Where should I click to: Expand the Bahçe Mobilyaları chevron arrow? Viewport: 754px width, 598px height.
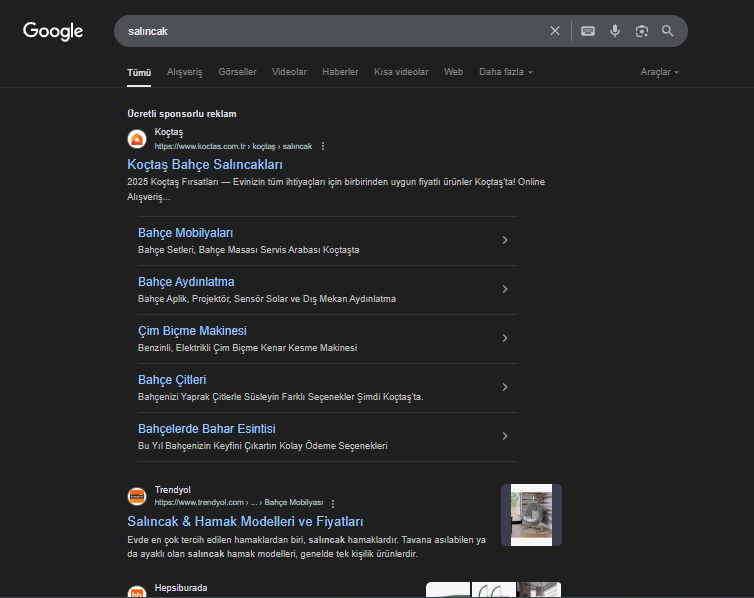click(505, 240)
